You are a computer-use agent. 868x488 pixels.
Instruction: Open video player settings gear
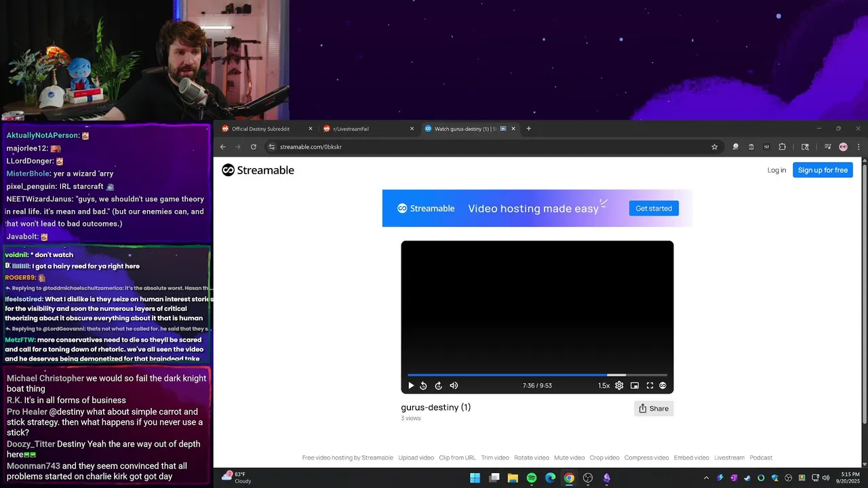[x=619, y=386]
